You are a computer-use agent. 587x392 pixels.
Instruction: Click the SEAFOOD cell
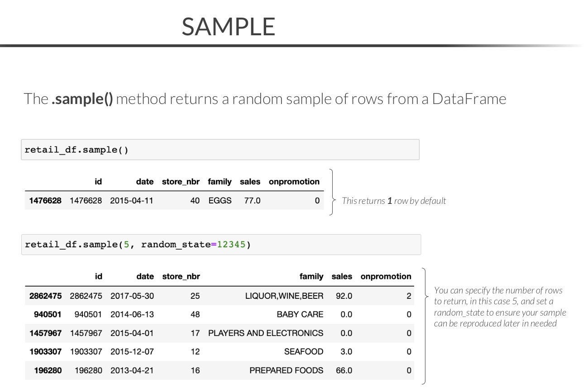coord(304,352)
